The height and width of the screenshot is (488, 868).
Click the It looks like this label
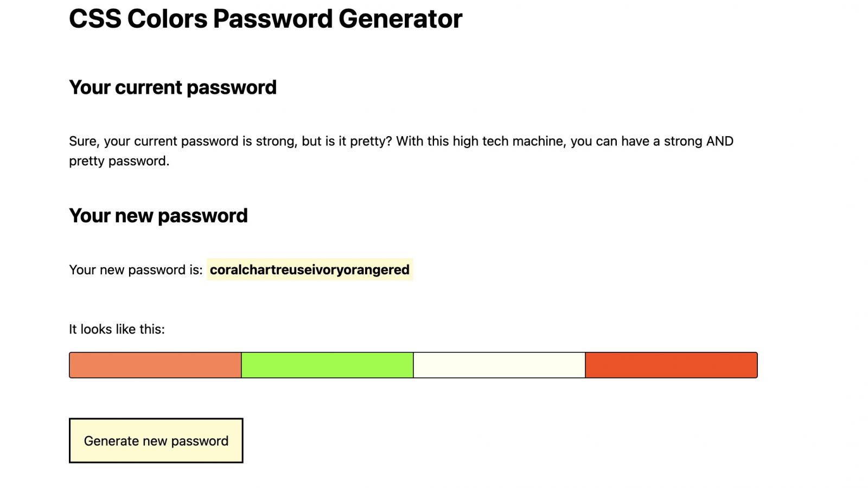click(116, 329)
